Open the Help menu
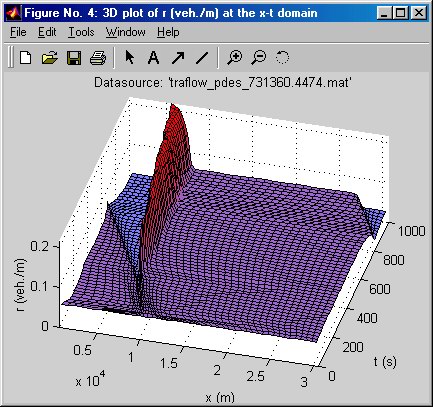Screen dimensions: 433x407 pos(168,32)
